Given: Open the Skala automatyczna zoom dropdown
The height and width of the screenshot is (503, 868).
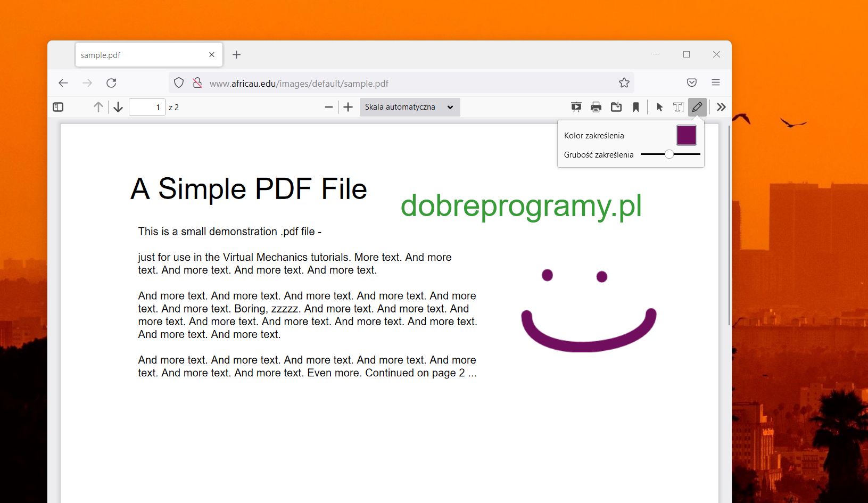Looking at the screenshot, I should point(410,107).
